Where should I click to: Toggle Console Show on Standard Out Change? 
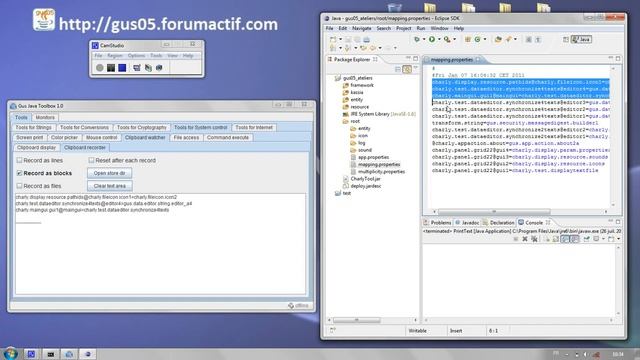565,239
